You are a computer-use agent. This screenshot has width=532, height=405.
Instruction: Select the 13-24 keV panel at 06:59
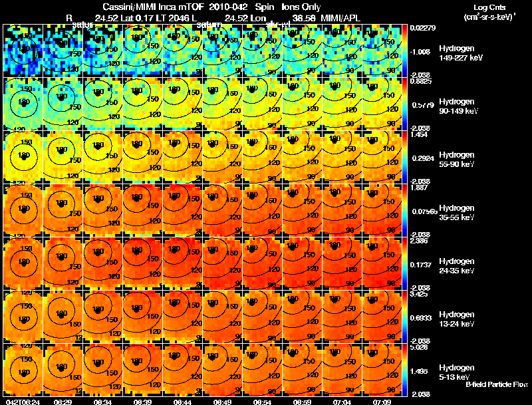coord(302,317)
